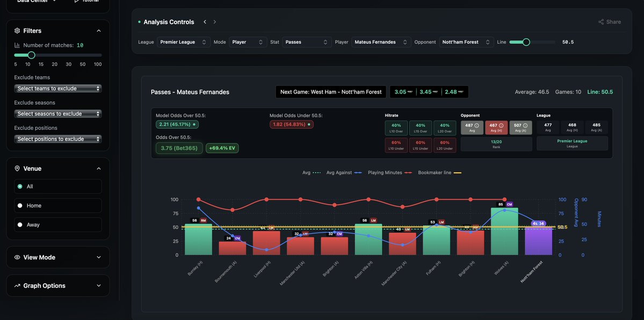Click the Filters gear icon
The height and width of the screenshot is (320, 644).
pos(17,31)
